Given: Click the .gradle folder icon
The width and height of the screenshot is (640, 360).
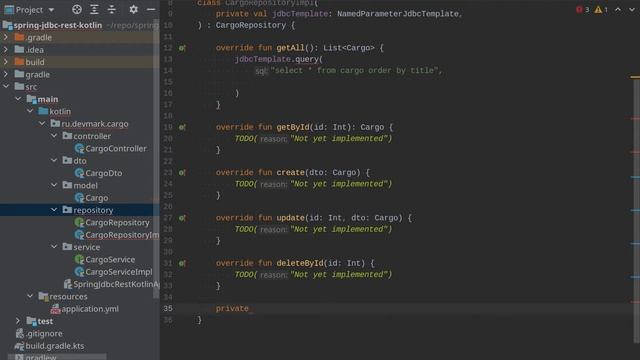Looking at the screenshot, I should [19, 37].
